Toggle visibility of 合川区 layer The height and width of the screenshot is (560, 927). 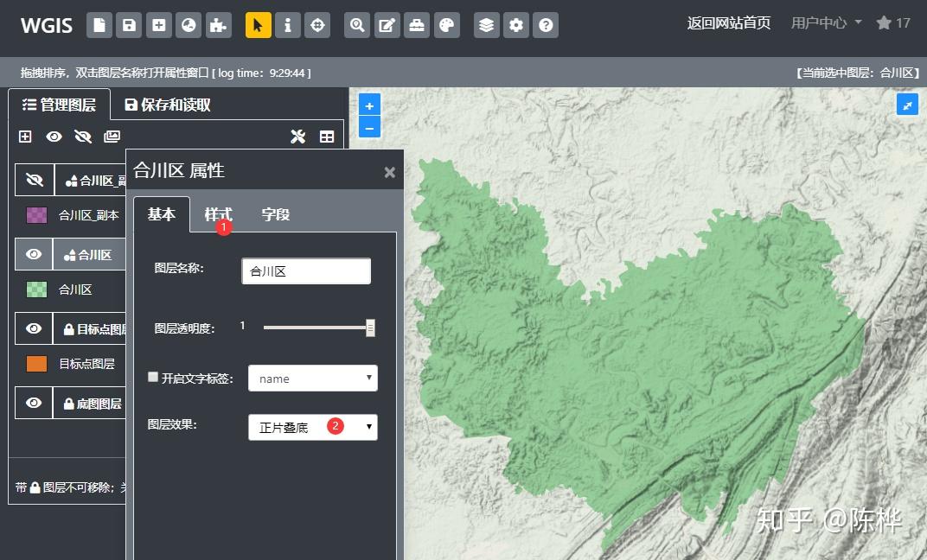coord(34,254)
